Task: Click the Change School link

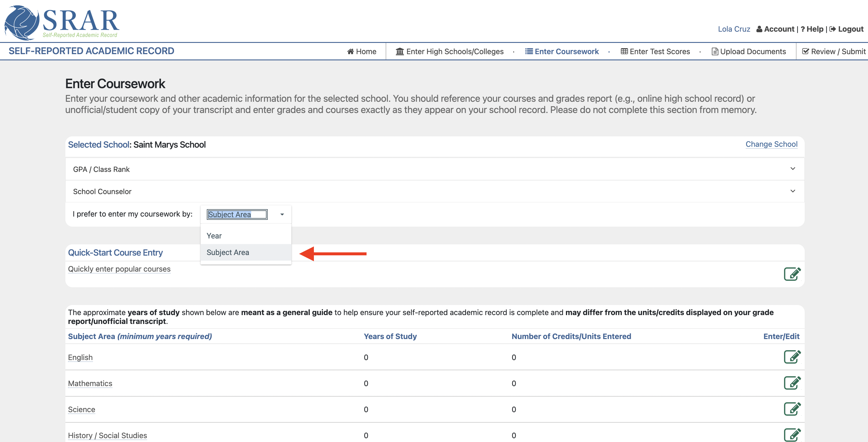Action: (771, 144)
